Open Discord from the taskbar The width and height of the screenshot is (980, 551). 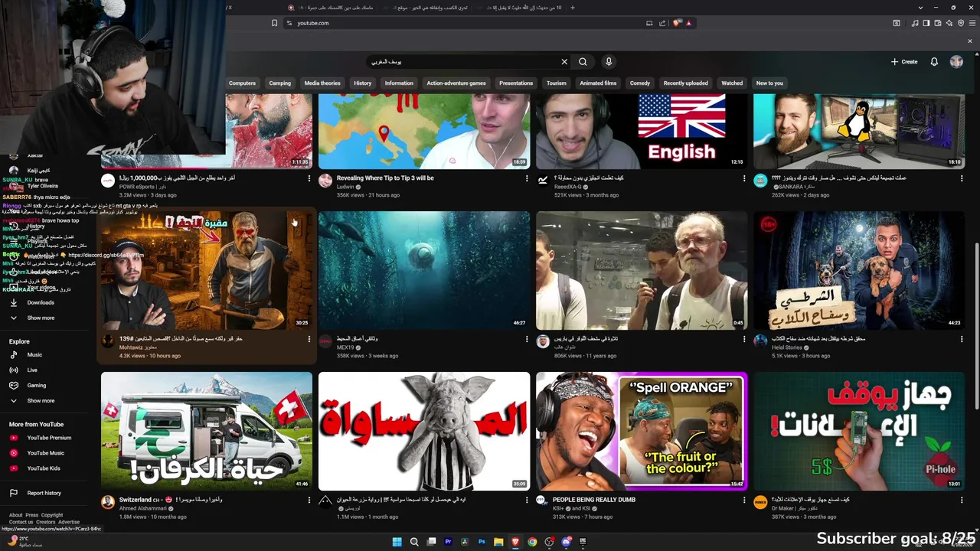pos(566,542)
